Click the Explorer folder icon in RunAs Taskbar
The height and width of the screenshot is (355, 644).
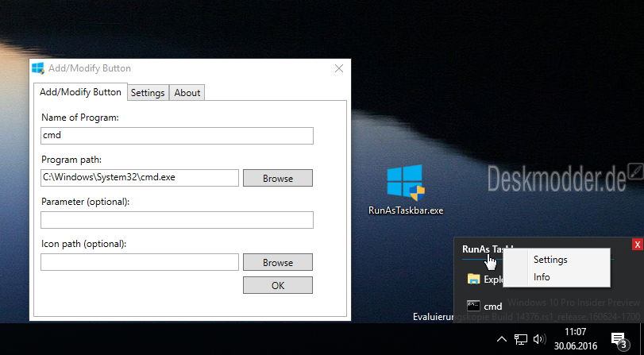coord(473,279)
